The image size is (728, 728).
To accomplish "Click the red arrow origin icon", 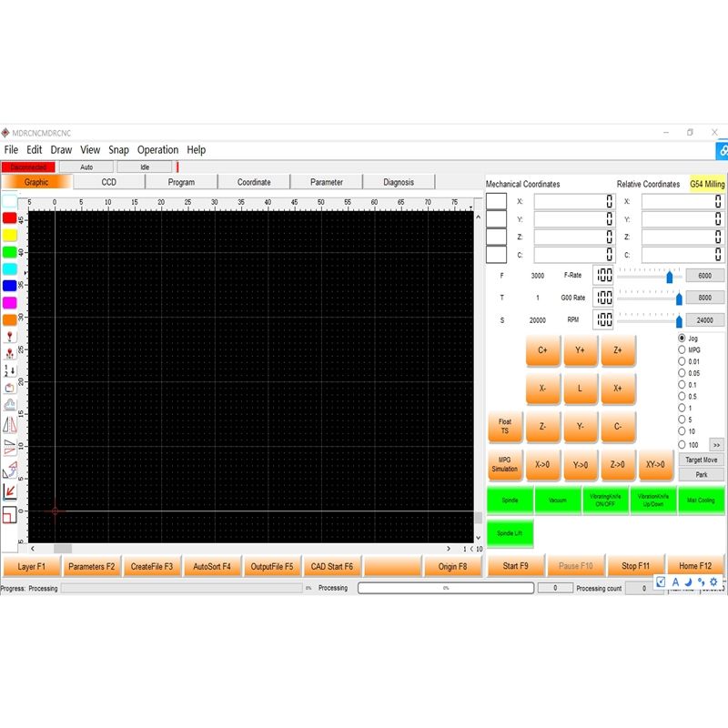I will [9, 491].
